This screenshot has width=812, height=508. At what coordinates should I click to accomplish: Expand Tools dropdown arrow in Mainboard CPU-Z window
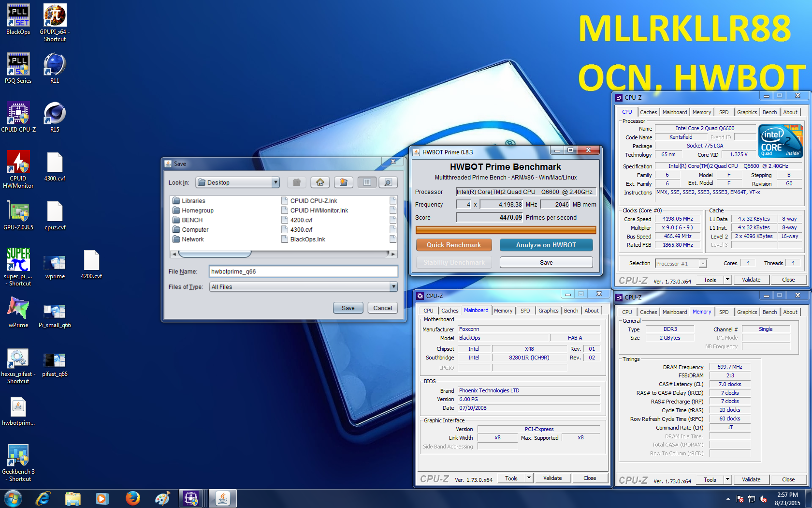529,478
